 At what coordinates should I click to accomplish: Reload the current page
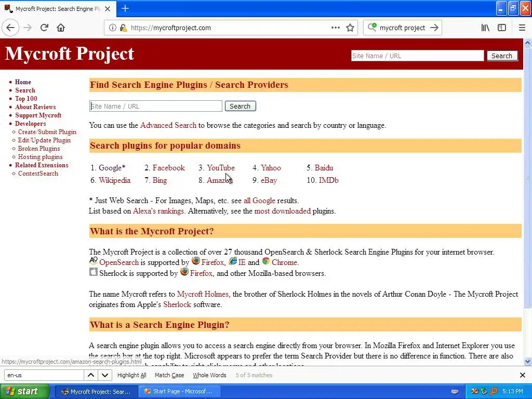(x=45, y=28)
